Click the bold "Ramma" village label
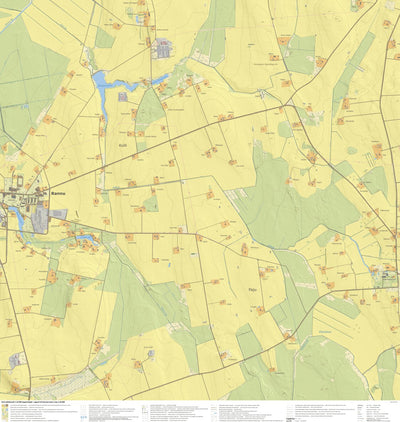The image size is (400, 422). click(58, 193)
